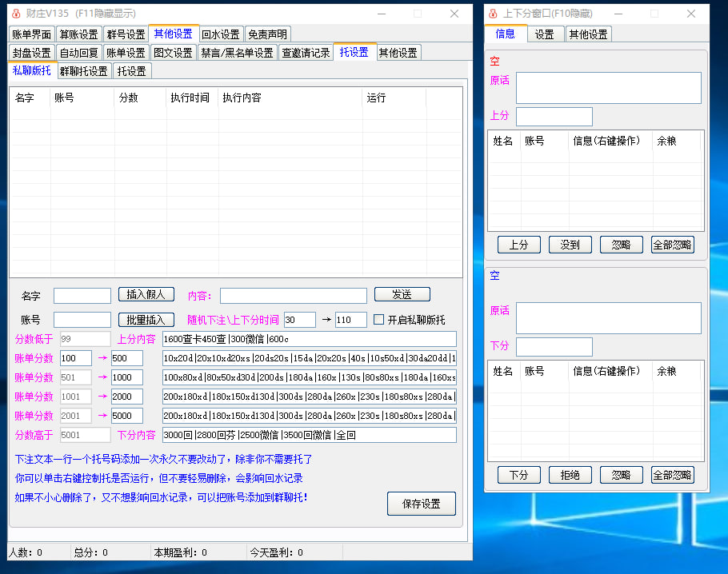Select the 自动回复 sub-tab
The image size is (728, 574).
click(78, 53)
